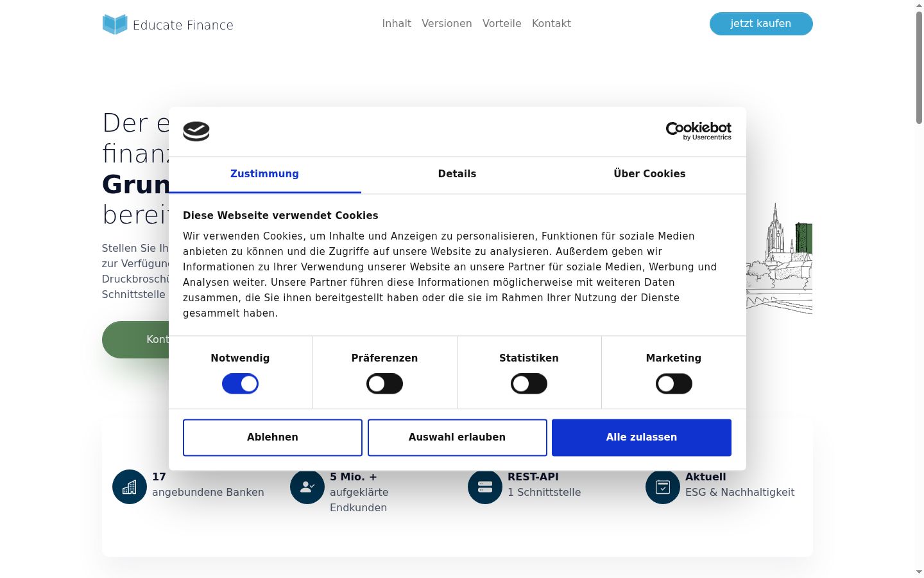Open the Cookiebot by Usercentrics link
Viewport: 924px width, 578px height.
point(699,131)
